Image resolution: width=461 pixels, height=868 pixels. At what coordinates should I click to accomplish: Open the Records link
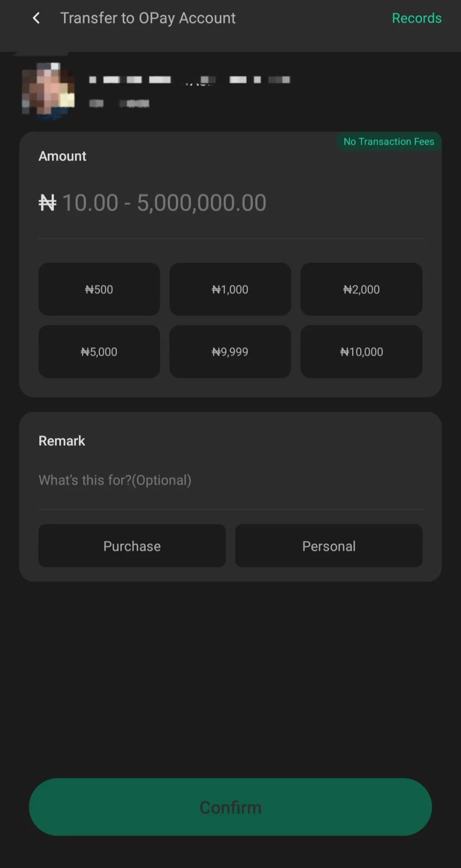[416, 18]
